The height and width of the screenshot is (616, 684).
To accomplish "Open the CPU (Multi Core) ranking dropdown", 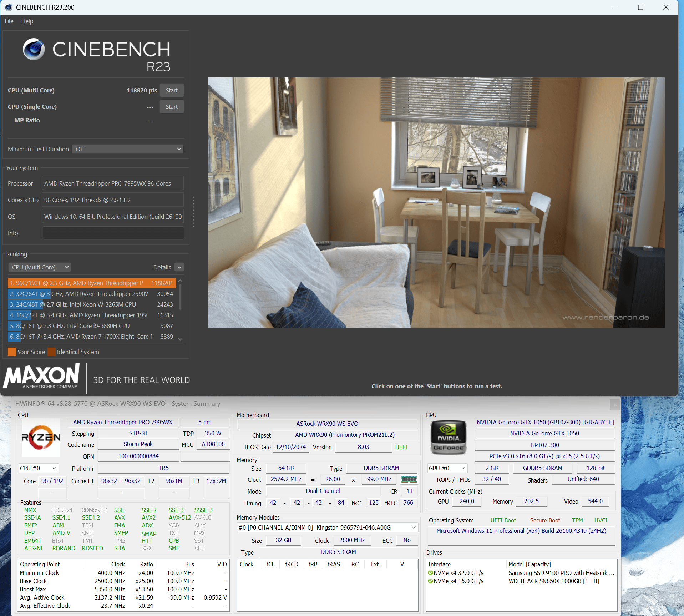I will pyautogui.click(x=40, y=267).
